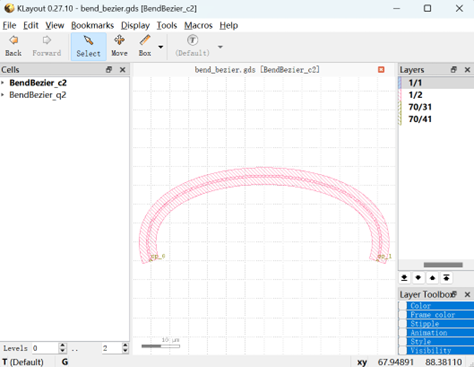Click the 1/2 layer color swatch
Viewport: 474px width, 367px height.
click(x=400, y=95)
